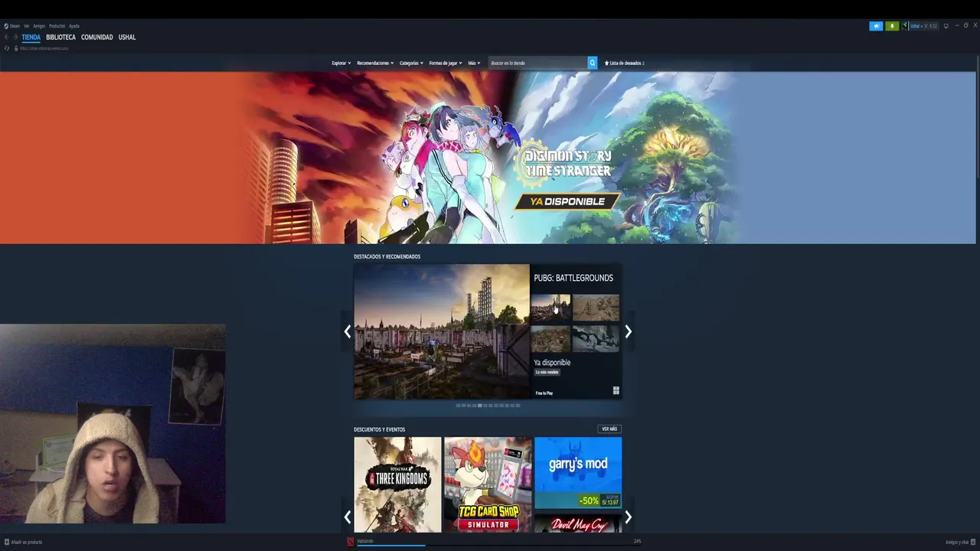Open TCG Card Shop Simulator card
The height and width of the screenshot is (551, 980).
coord(488,484)
